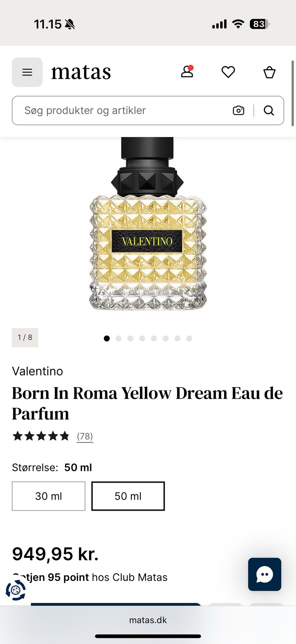Jump to the last carousel dot

(189, 339)
